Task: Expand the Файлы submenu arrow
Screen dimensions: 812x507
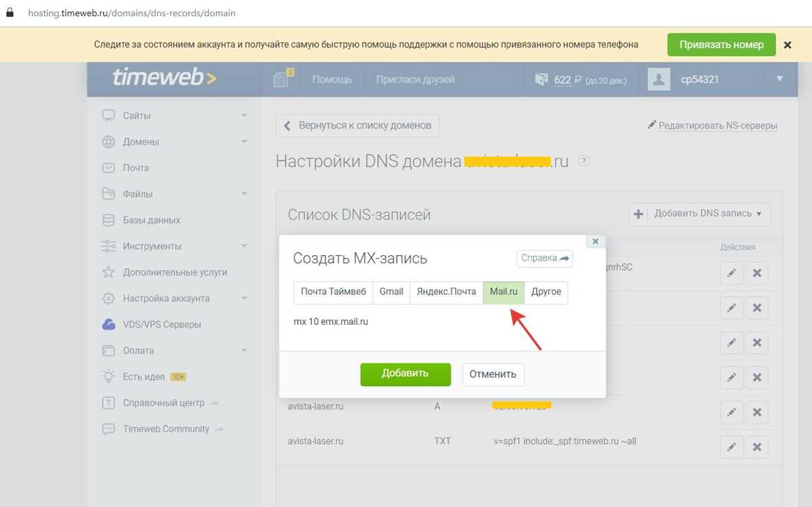Action: (x=244, y=194)
